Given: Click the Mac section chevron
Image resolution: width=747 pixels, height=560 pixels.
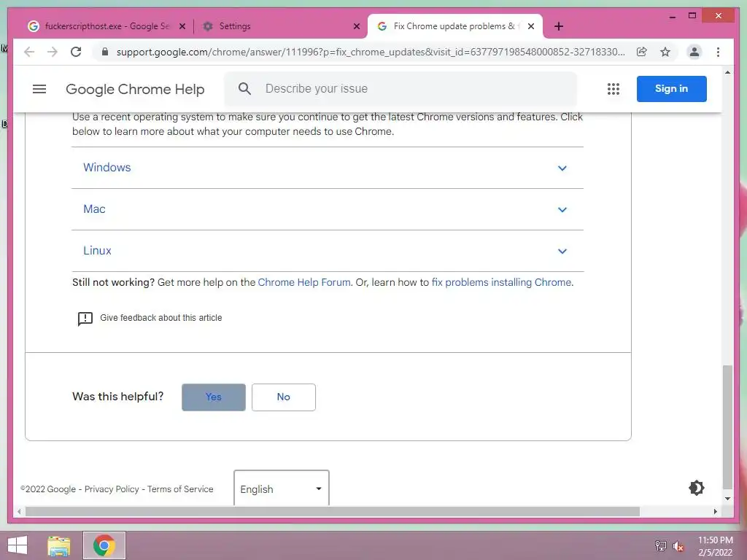Looking at the screenshot, I should [x=562, y=209].
